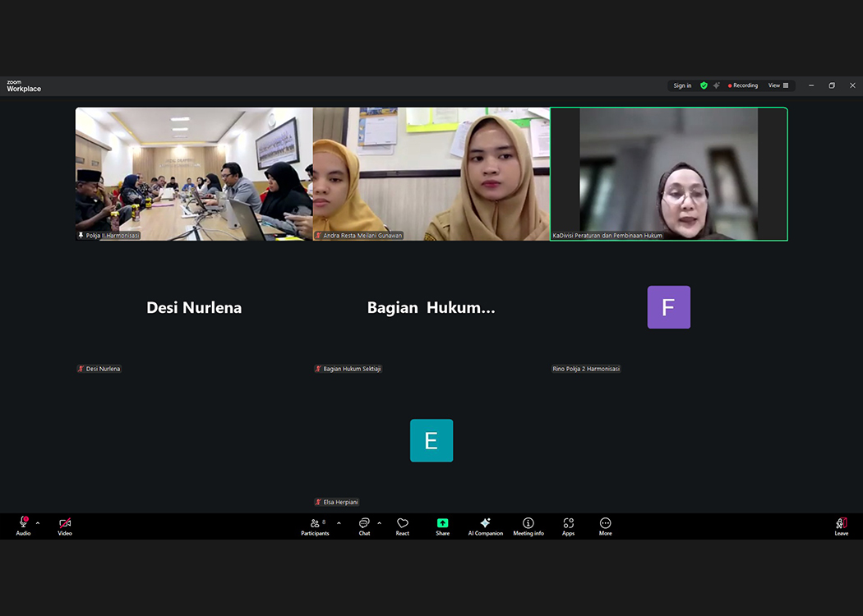Open the Apps menu
863x616 pixels.
click(568, 526)
